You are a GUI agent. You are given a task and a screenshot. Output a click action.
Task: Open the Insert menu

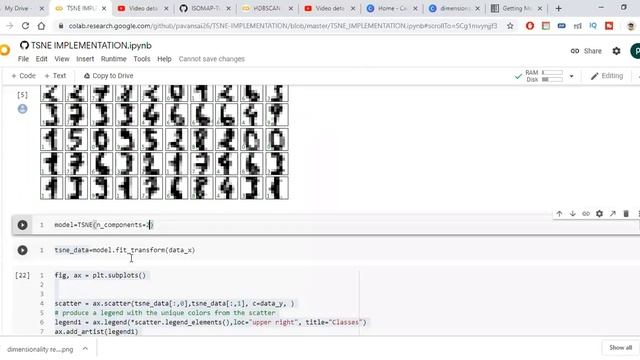[85, 59]
